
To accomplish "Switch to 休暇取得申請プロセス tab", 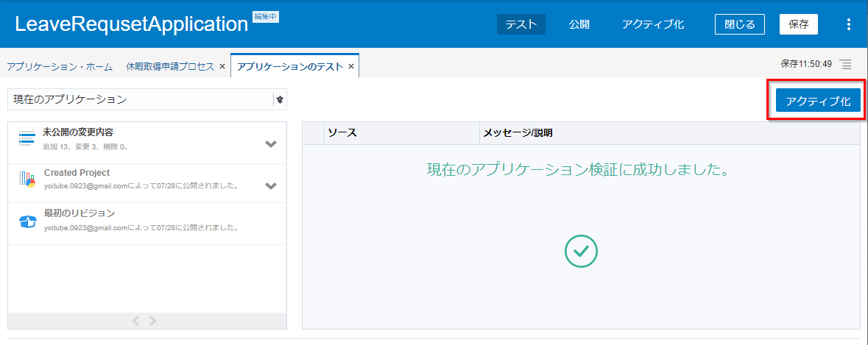I will click(171, 67).
